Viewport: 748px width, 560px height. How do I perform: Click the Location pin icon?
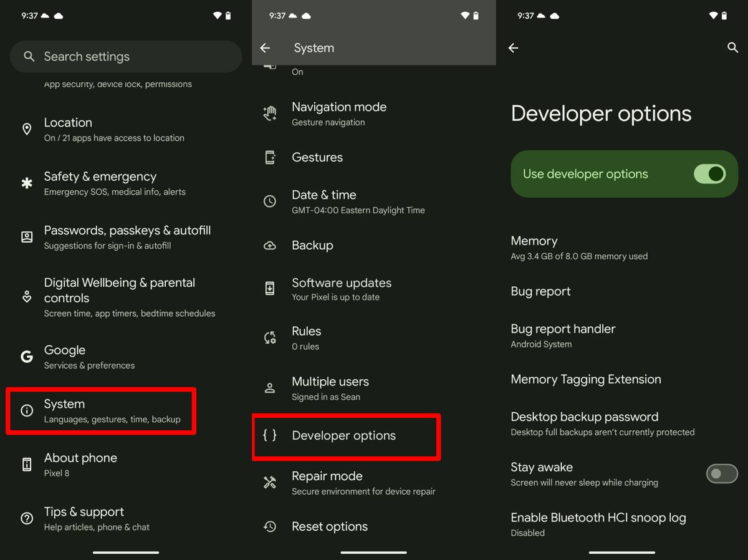[x=27, y=129]
